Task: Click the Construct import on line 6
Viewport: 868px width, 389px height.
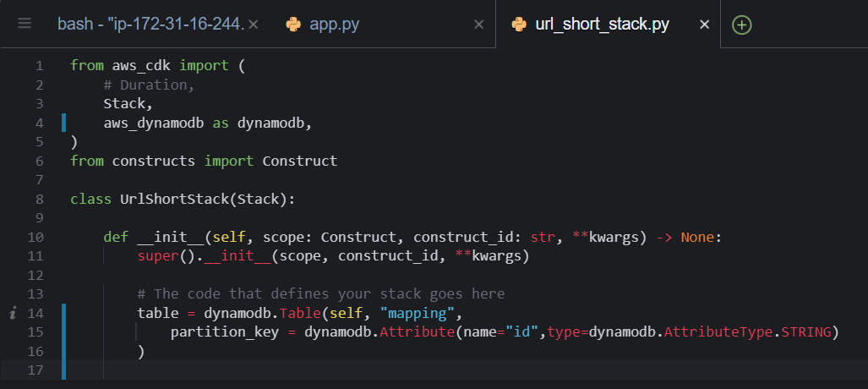Action: (299, 161)
